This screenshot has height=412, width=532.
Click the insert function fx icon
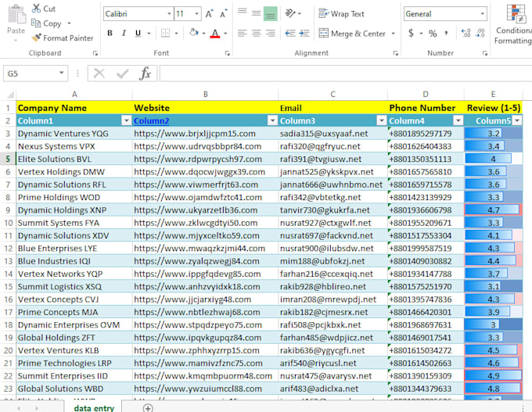(145, 73)
